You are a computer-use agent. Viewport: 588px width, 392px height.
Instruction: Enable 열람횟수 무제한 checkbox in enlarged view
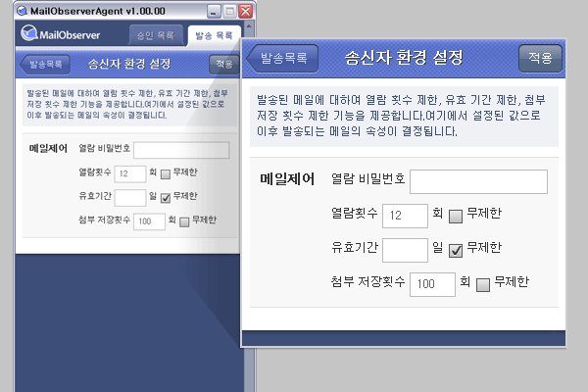pos(456,217)
